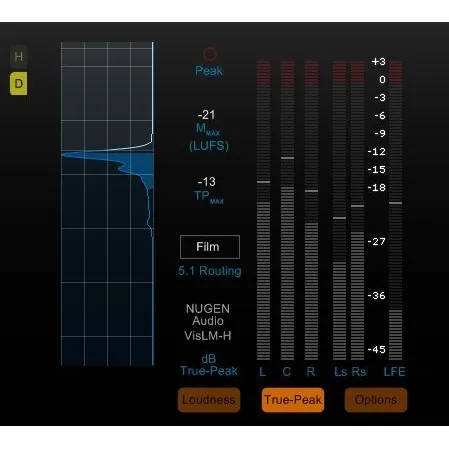Click the R channel meter bar
This screenshot has height=449, width=449.
click(x=311, y=210)
